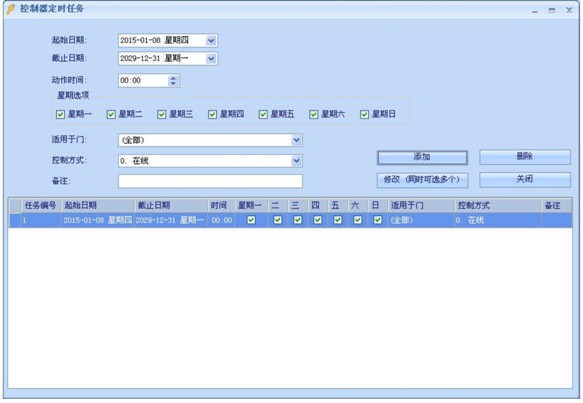This screenshot has width=583, height=403.
Task: Click the lightning app icon in title bar
Action: tap(11, 9)
